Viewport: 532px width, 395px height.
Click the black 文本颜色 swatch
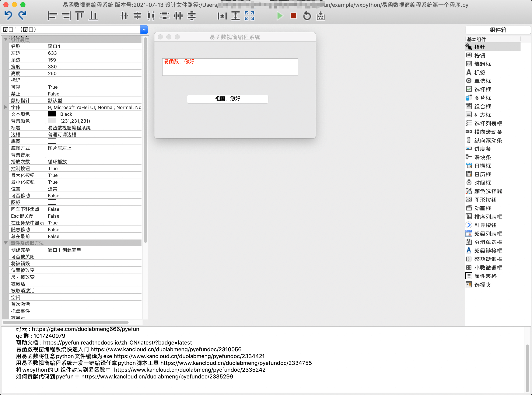(52, 114)
